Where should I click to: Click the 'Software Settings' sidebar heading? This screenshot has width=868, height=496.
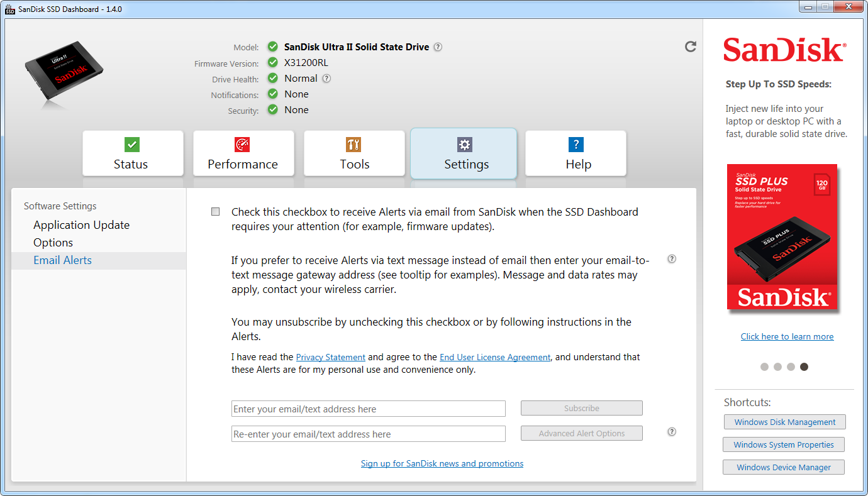[60, 206]
